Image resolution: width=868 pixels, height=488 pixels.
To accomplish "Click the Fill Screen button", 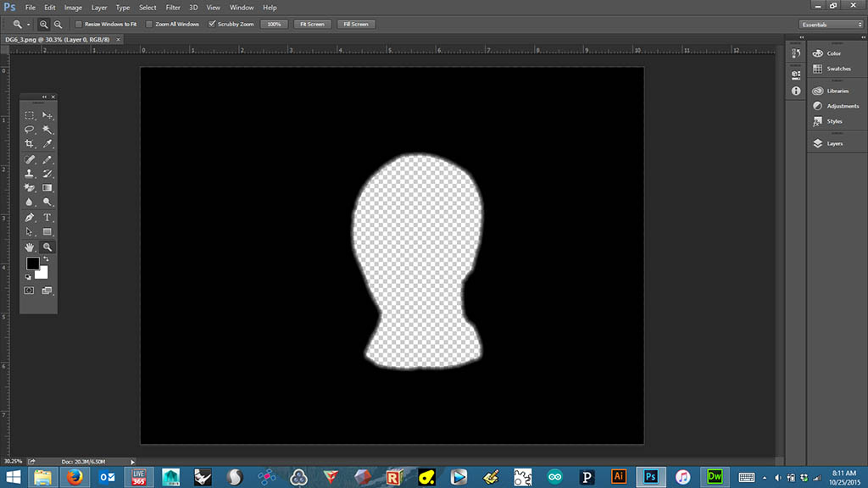I will (x=354, y=25).
